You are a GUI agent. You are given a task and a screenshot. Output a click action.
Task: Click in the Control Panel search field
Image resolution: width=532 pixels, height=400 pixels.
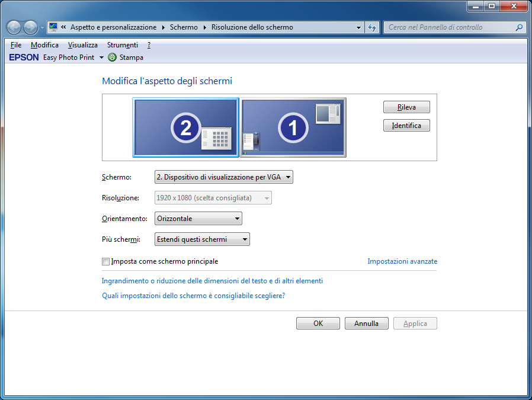pos(449,27)
